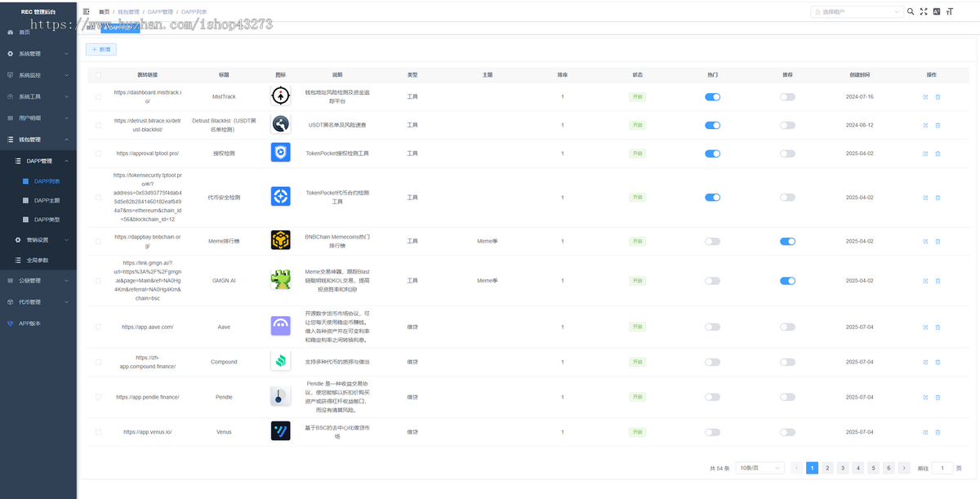Image resolution: width=980 pixels, height=499 pixels.
Task: Click the https://app.aave.com/ link cell
Action: point(148,327)
